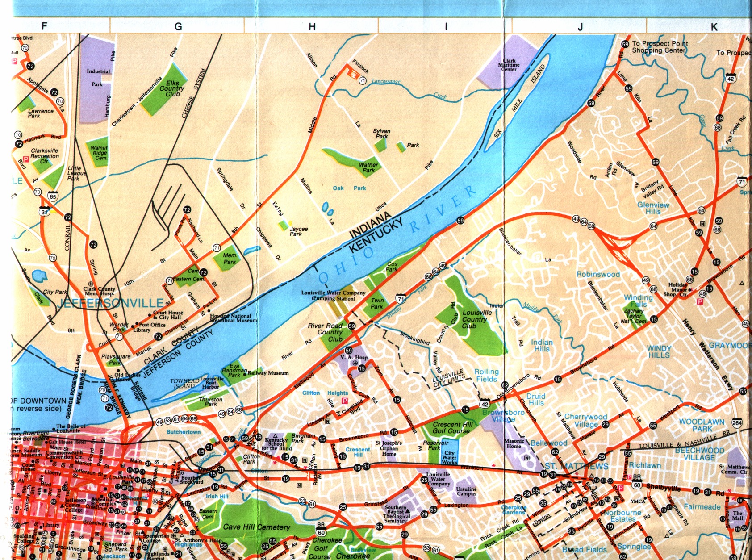Image resolution: width=752 pixels, height=560 pixels.
Task: Click the Howard National Steamboat Museum label
Action: 234,318
